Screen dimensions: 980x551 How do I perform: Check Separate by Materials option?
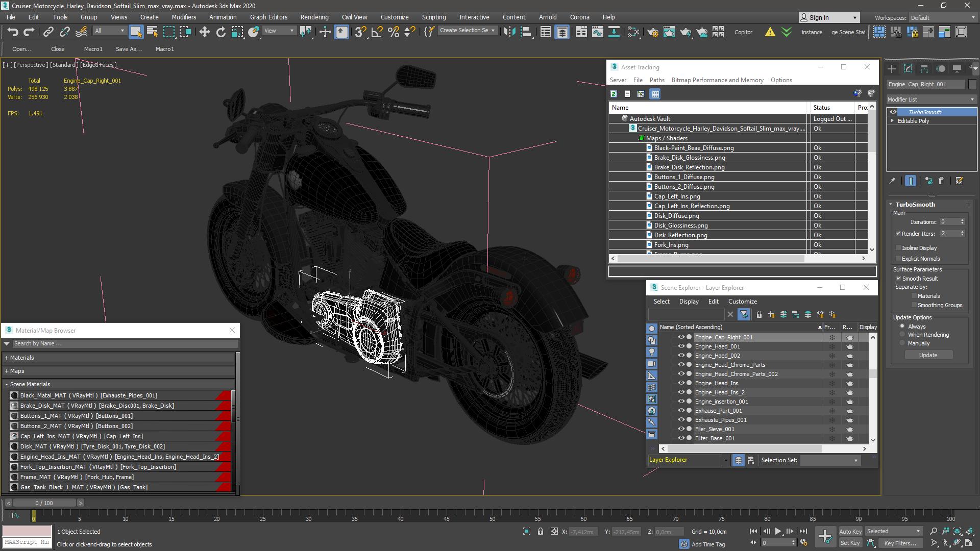coord(914,296)
